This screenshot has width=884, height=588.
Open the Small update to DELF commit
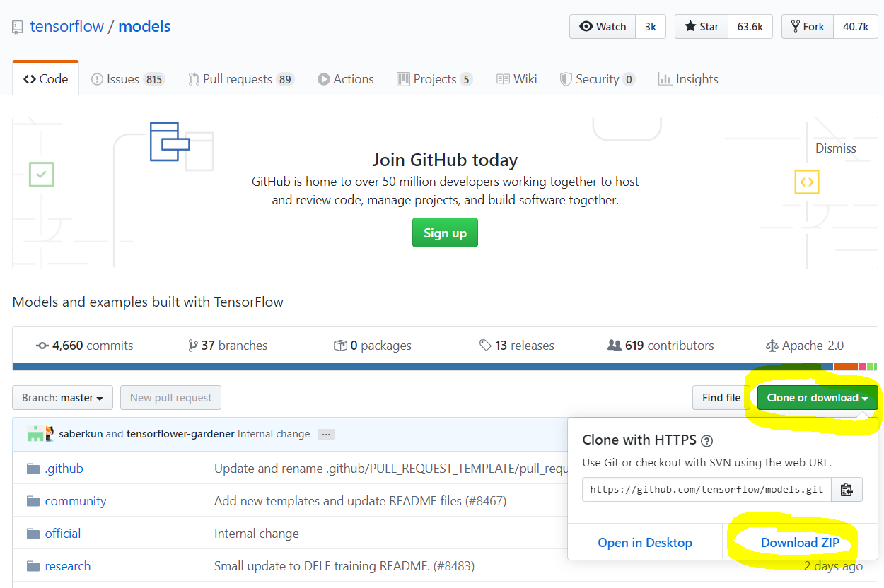(x=344, y=566)
